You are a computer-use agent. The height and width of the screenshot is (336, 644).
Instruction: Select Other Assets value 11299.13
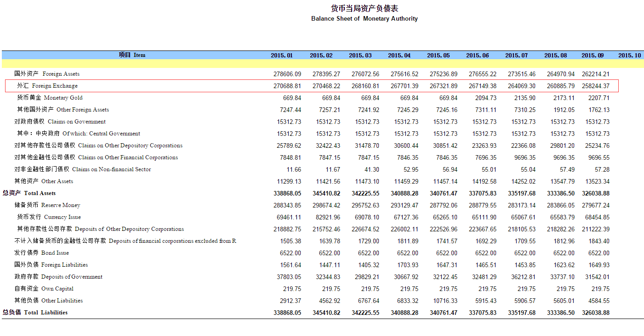point(289,181)
